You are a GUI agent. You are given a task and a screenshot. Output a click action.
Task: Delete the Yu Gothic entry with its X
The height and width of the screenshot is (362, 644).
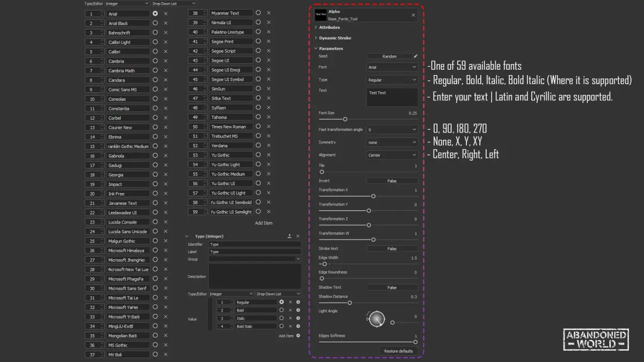click(268, 155)
